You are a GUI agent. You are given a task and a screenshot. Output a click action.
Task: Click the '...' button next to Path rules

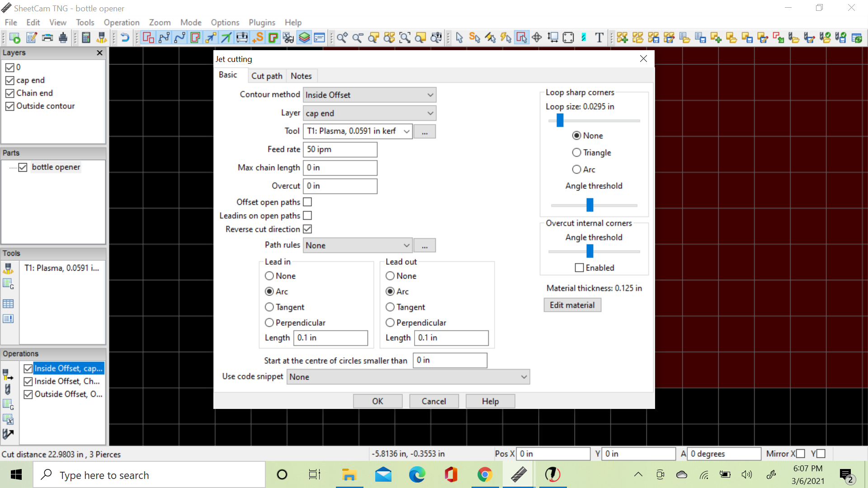[425, 245]
